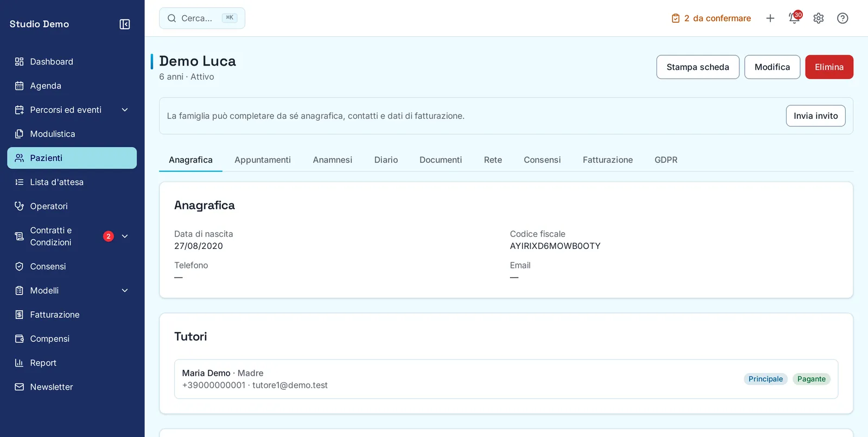Open the GDPR tab
The image size is (868, 437).
pyautogui.click(x=666, y=160)
